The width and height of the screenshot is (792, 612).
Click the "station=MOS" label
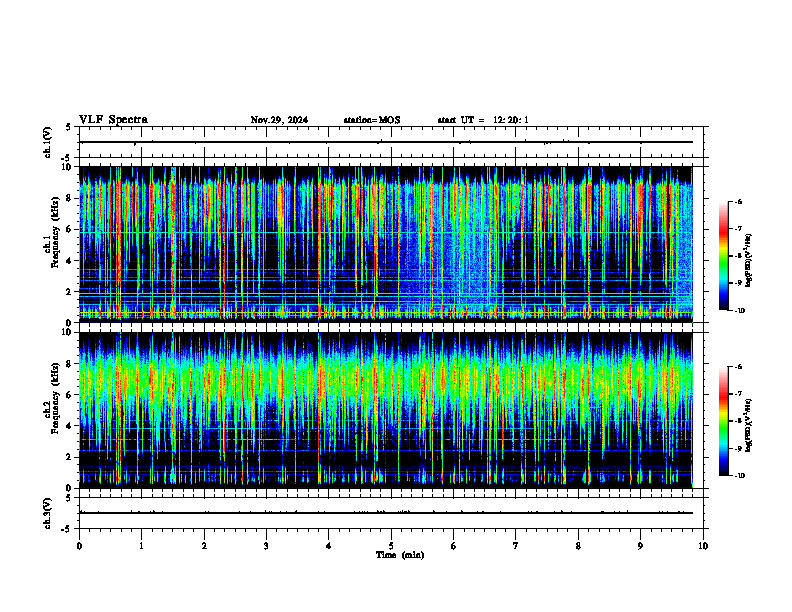(x=372, y=120)
